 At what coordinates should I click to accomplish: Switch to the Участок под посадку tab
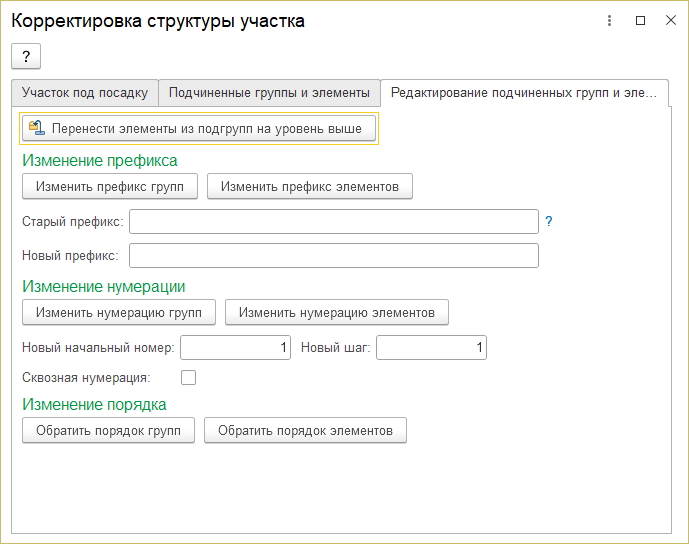pyautogui.click(x=85, y=93)
